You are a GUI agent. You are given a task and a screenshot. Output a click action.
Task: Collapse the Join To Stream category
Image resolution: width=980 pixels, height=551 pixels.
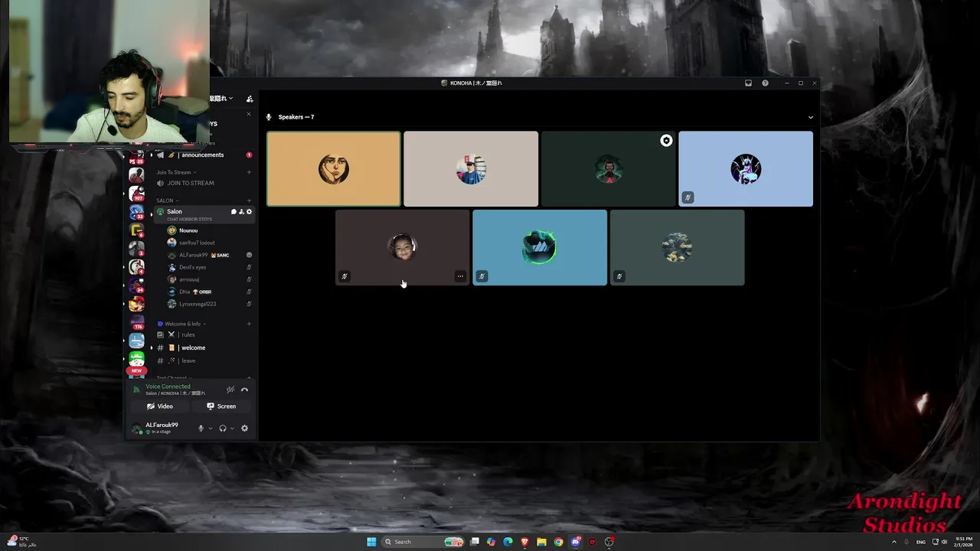(x=176, y=172)
